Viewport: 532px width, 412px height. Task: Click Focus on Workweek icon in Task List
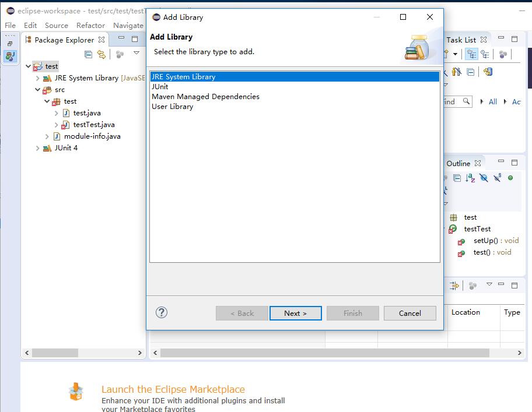tap(503, 54)
